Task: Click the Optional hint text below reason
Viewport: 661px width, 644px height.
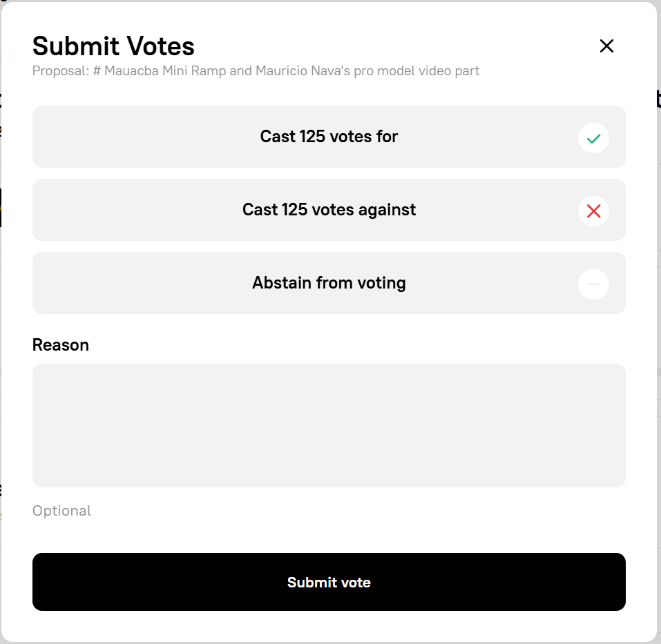Action: click(x=61, y=510)
